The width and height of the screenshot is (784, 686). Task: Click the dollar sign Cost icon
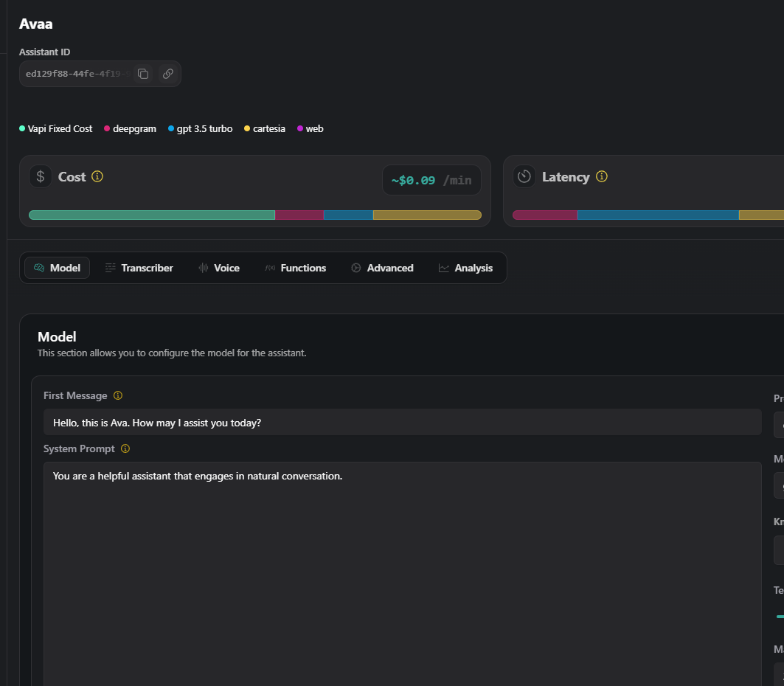tap(41, 176)
